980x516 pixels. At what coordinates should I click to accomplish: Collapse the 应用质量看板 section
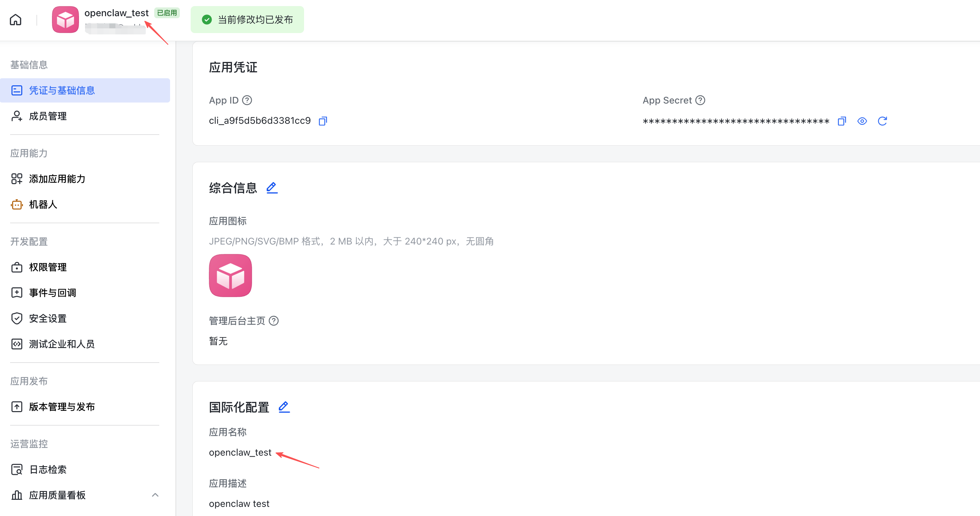pos(155,495)
